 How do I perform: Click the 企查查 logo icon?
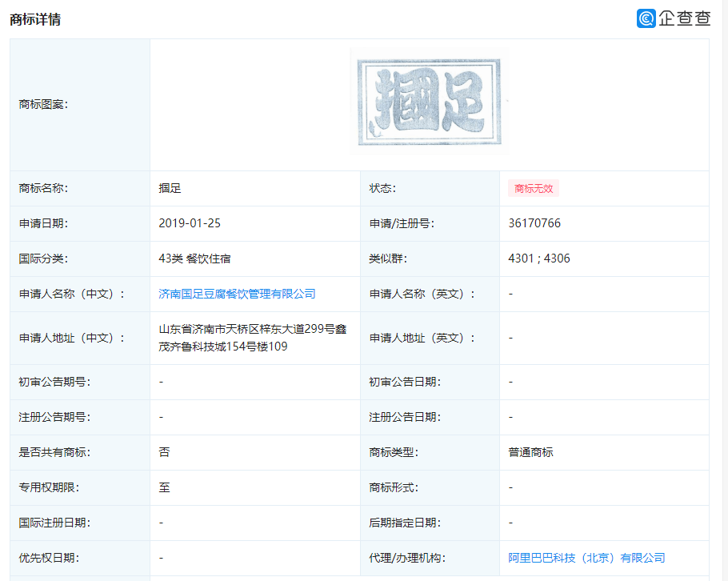(646, 18)
